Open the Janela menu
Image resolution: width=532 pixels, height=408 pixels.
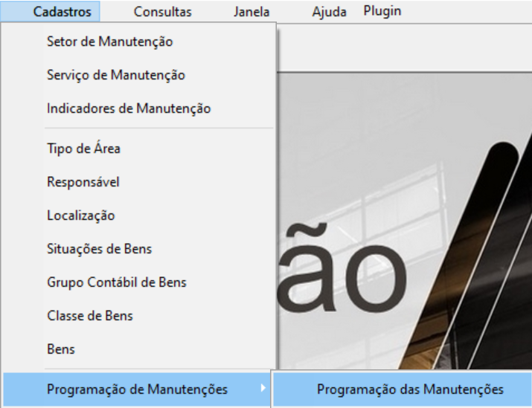tap(251, 12)
